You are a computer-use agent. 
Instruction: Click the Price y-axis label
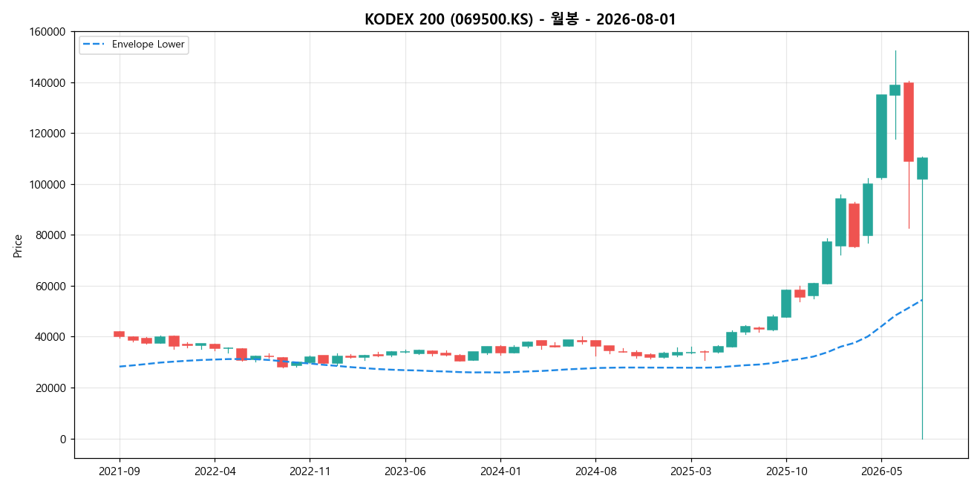click(x=18, y=246)
